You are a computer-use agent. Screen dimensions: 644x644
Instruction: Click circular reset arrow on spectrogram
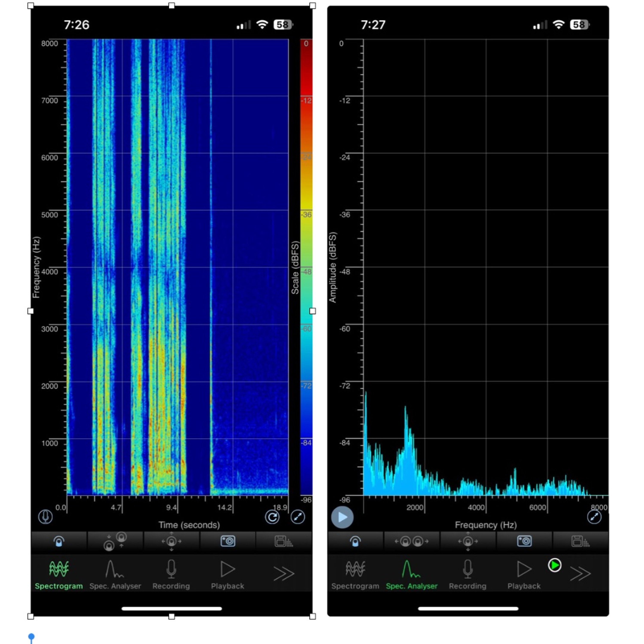tap(272, 517)
